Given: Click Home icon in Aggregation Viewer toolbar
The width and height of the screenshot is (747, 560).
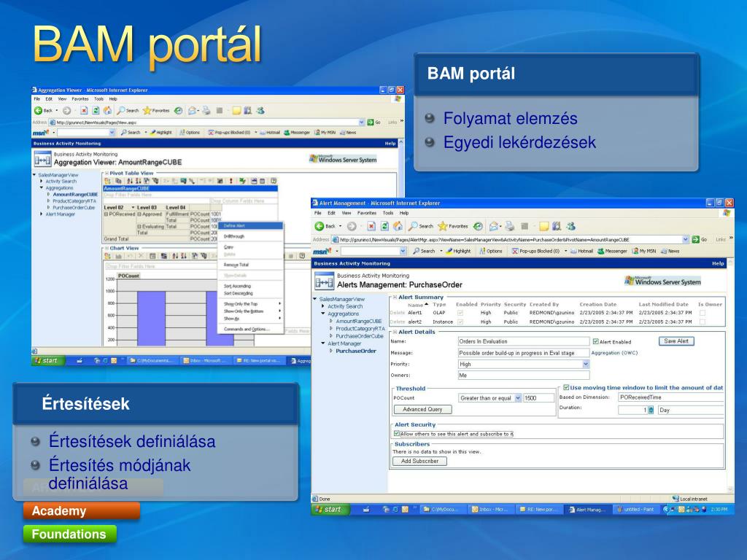Looking at the screenshot, I should 108,111.
